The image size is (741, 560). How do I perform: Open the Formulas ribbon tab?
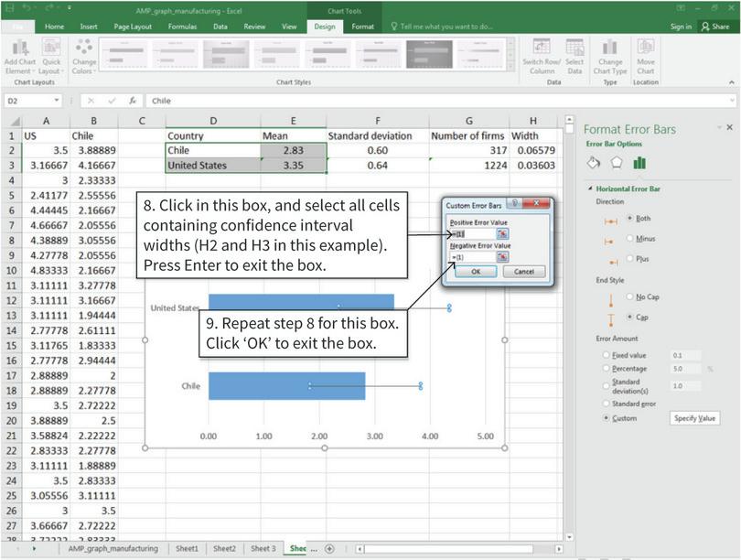(182, 27)
